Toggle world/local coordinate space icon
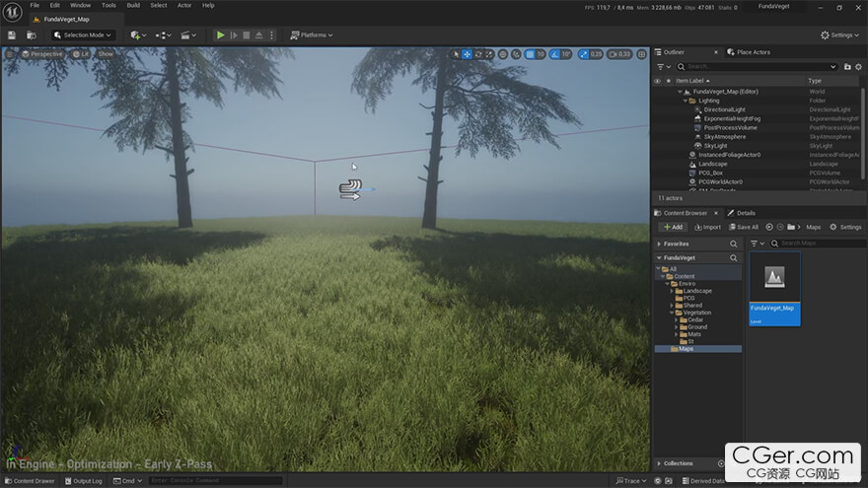The height and width of the screenshot is (488, 868). pyautogui.click(x=503, y=53)
